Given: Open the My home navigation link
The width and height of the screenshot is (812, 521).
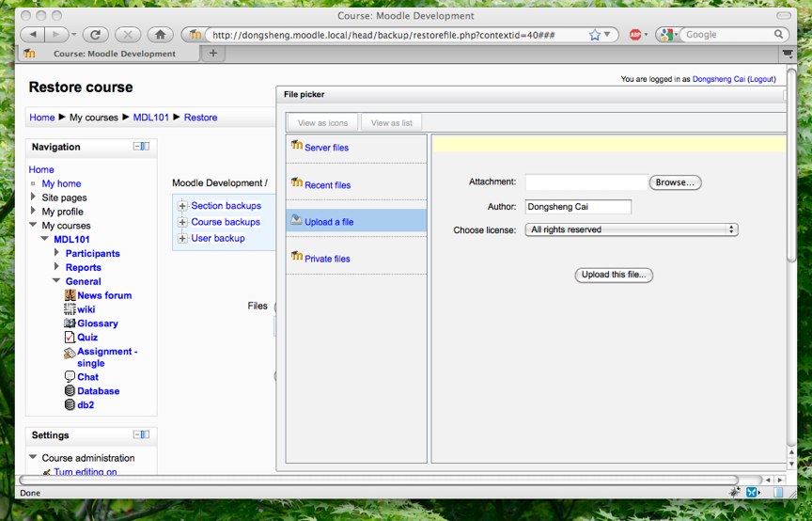Looking at the screenshot, I should point(61,183).
